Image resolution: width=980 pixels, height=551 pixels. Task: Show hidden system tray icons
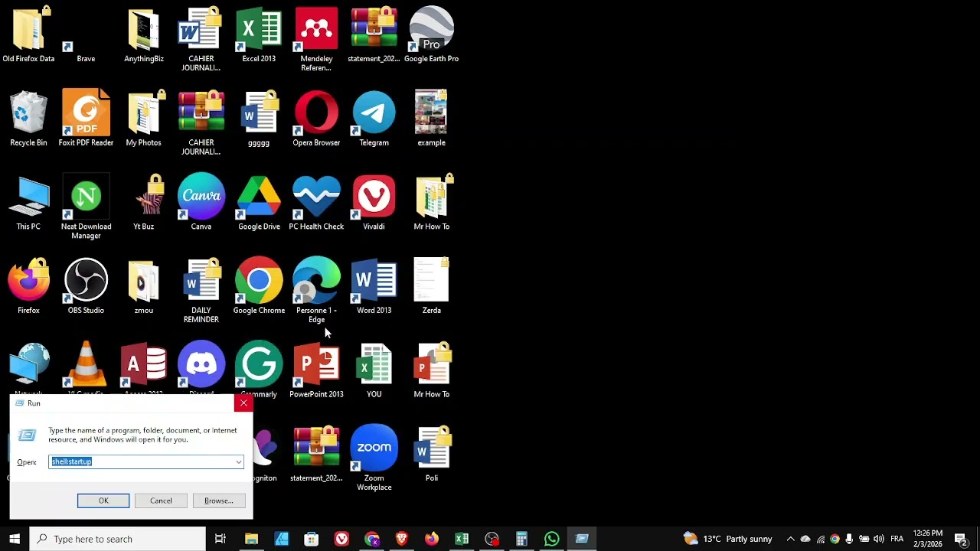click(791, 539)
